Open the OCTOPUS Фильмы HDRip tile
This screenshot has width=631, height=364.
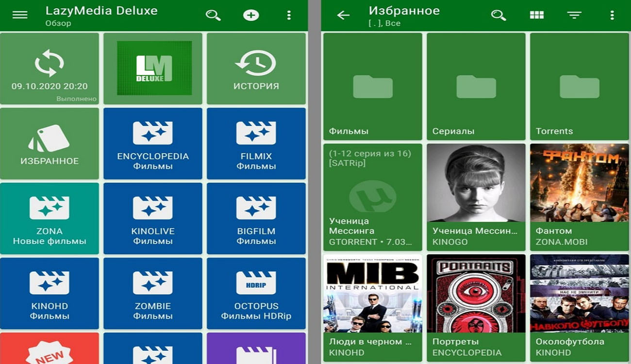[256, 294]
